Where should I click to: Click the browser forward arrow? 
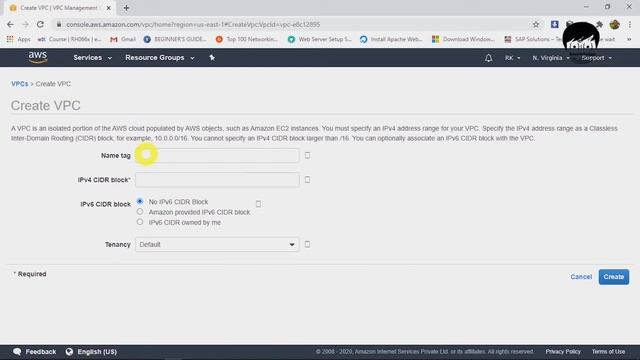pos(25,24)
